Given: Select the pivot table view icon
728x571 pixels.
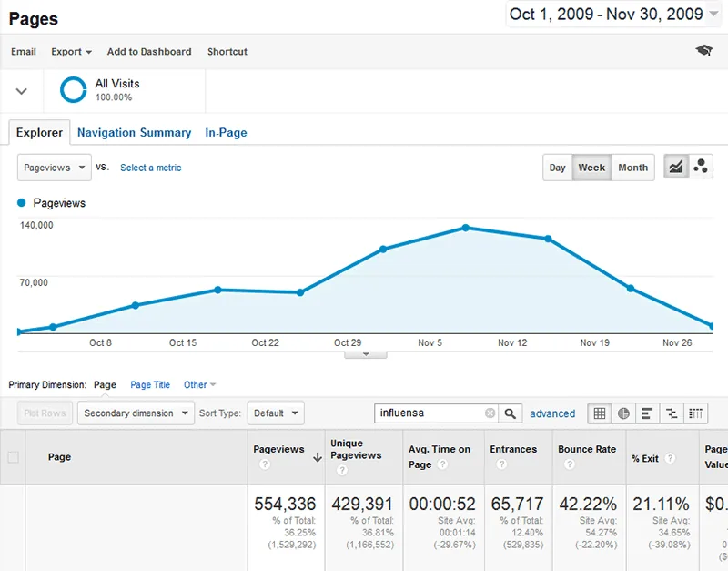Looking at the screenshot, I should point(695,413).
